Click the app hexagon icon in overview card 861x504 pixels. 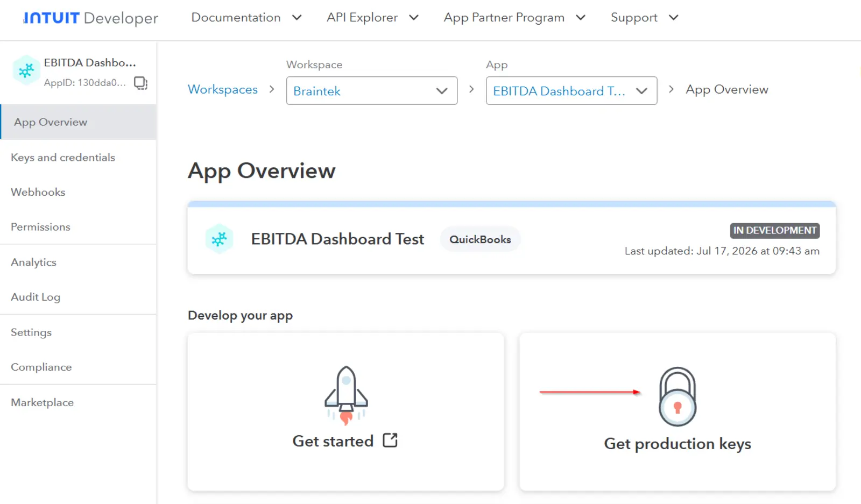click(219, 239)
